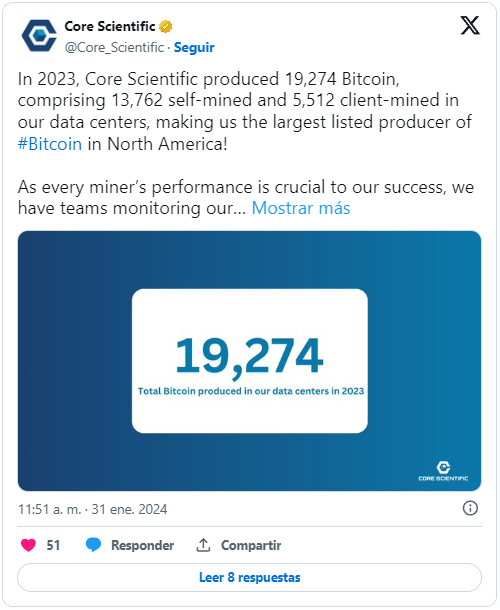Click the Core Scientific profile avatar
500x610 pixels.
(39, 36)
